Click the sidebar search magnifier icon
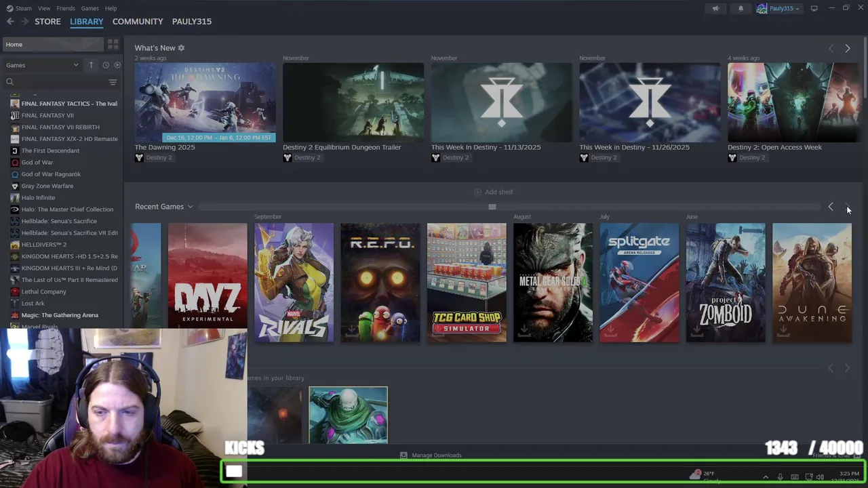 [x=9, y=82]
